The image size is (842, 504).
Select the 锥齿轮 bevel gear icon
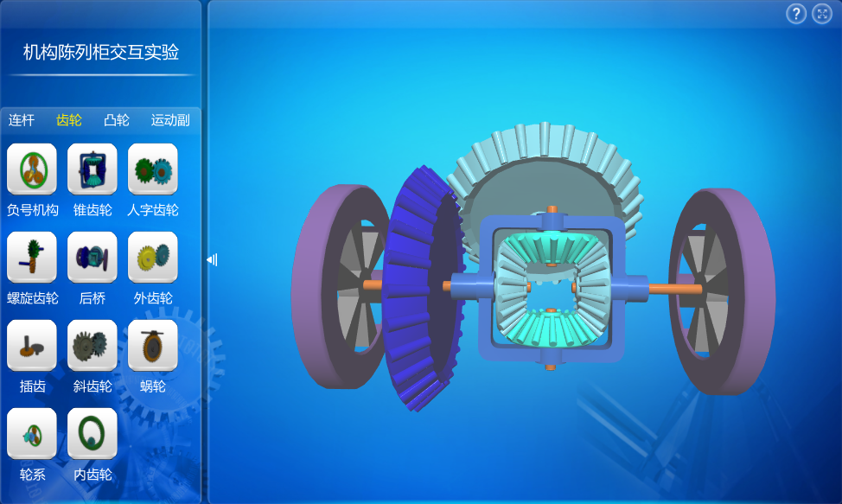92,169
